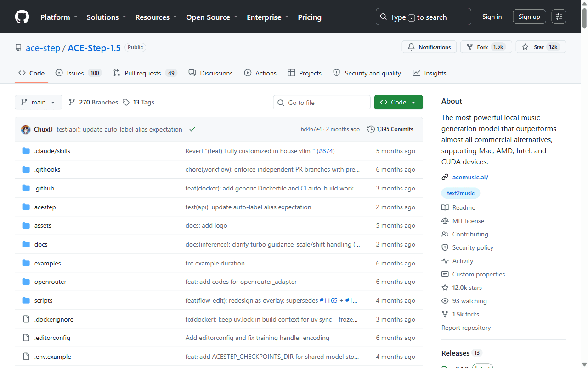Click the pulse icon next to Activity
Viewport: 588px width, 368px height.
445,261
